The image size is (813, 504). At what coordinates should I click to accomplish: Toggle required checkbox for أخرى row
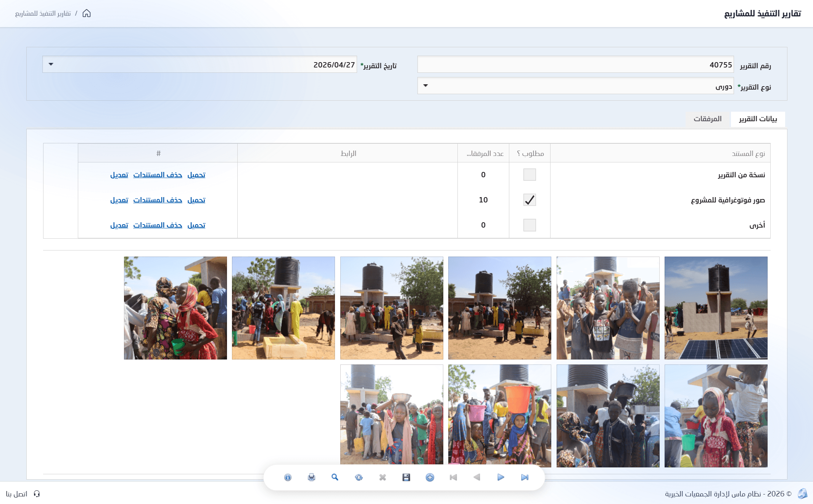(530, 225)
